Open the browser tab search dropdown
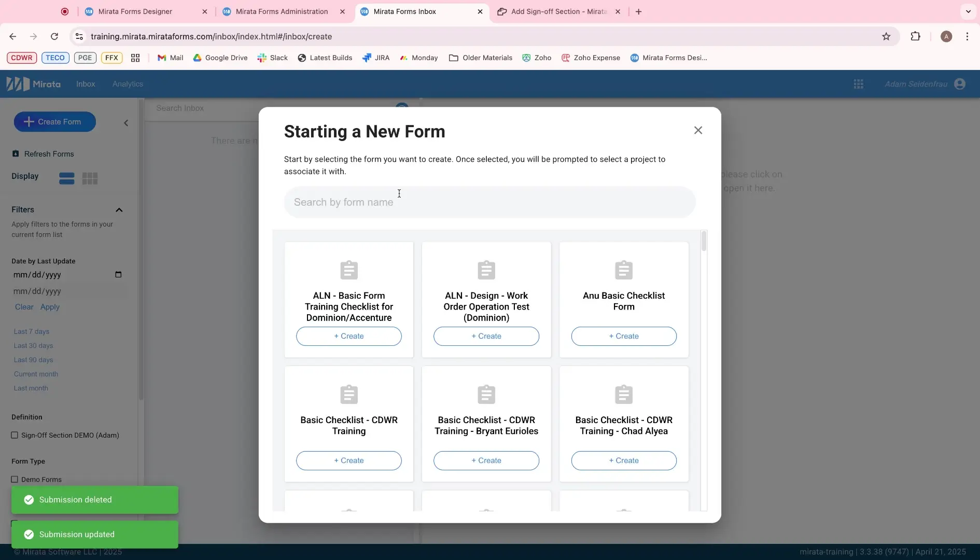Viewport: 980px width, 560px height. (968, 11)
